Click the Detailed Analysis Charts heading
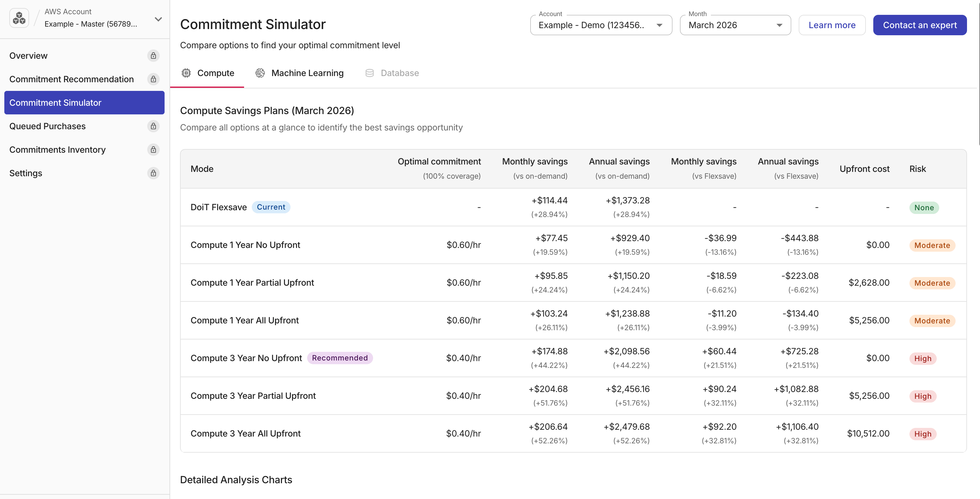 click(x=236, y=480)
